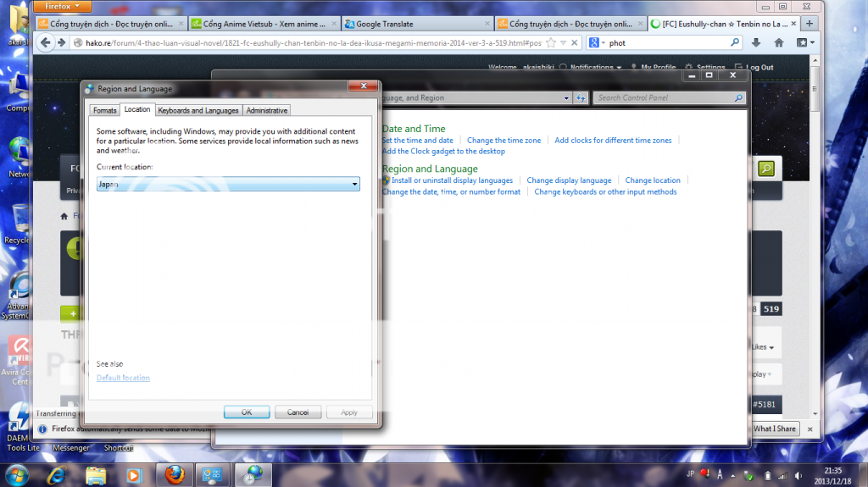Click Cancel in Region and Language dialog
The image size is (868, 487).
[x=298, y=412]
